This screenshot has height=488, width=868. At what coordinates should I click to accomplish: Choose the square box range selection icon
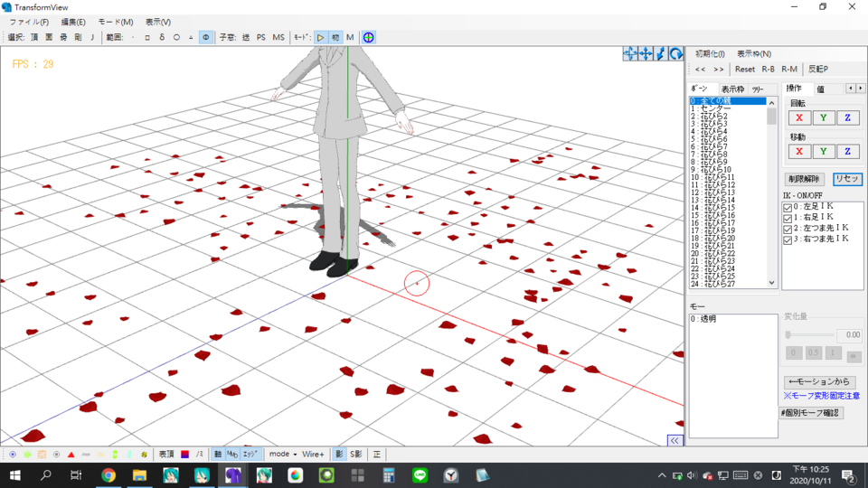coord(147,38)
